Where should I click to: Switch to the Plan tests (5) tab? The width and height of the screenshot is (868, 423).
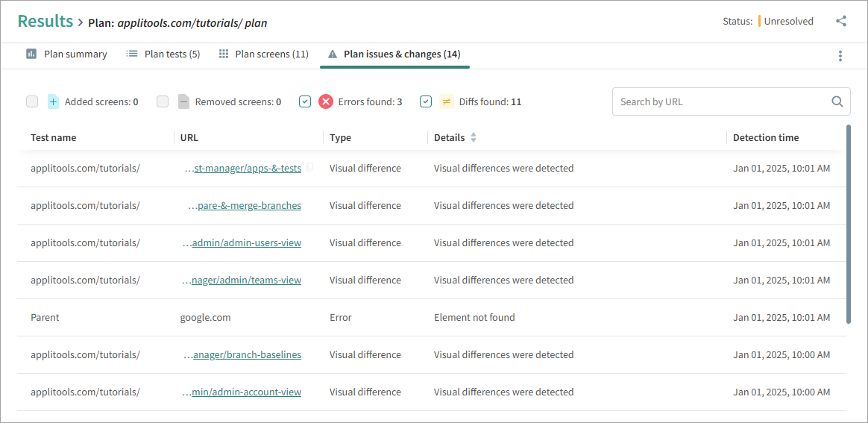[163, 54]
